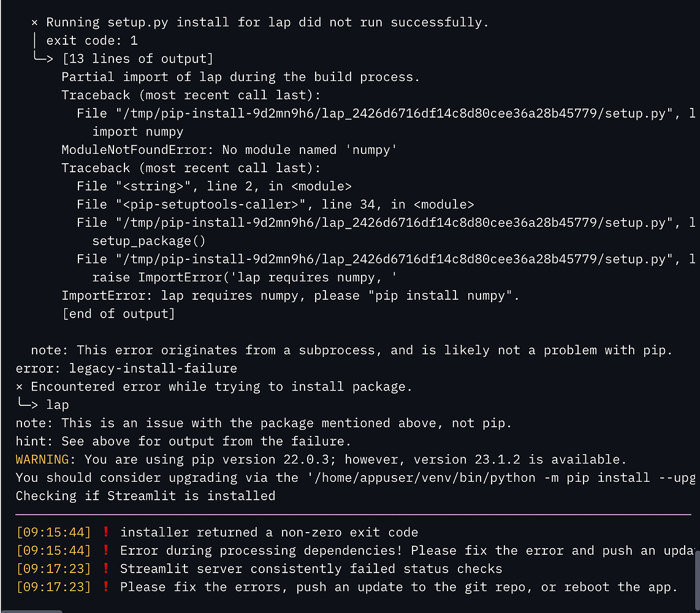
Task: Click the 'exit code: 1' line
Action: click(92, 41)
